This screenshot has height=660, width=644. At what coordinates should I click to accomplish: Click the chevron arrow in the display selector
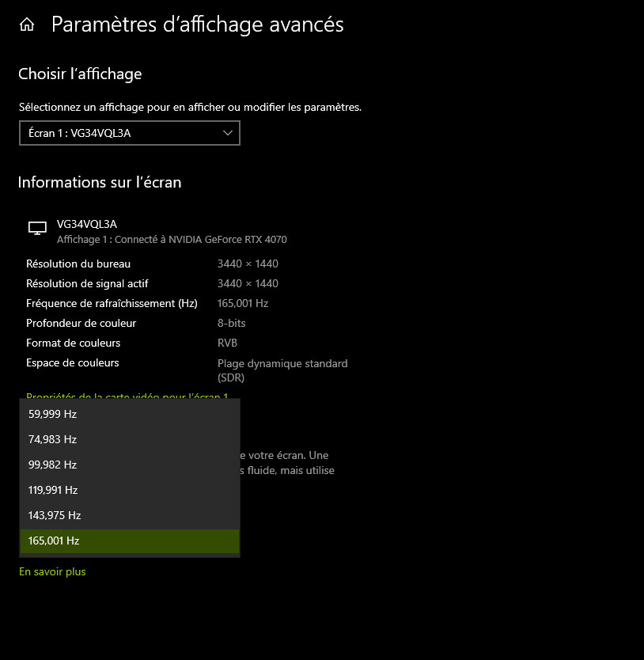pyautogui.click(x=228, y=133)
